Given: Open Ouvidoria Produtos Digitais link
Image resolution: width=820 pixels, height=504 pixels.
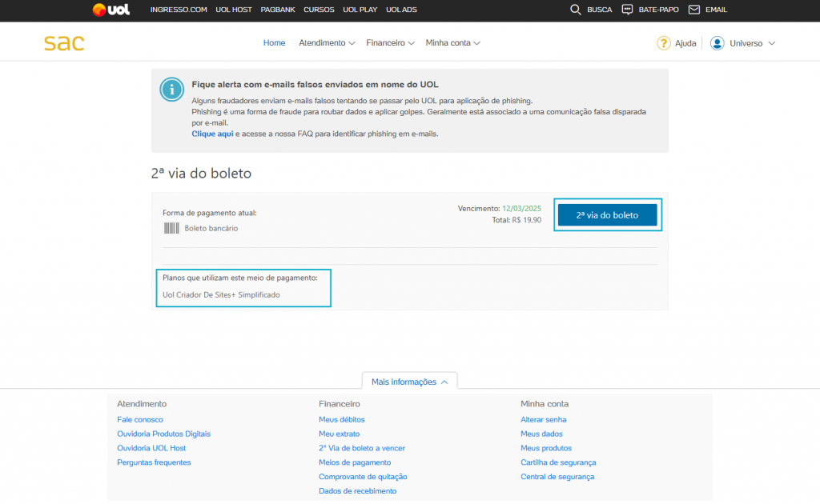Looking at the screenshot, I should [x=163, y=434].
